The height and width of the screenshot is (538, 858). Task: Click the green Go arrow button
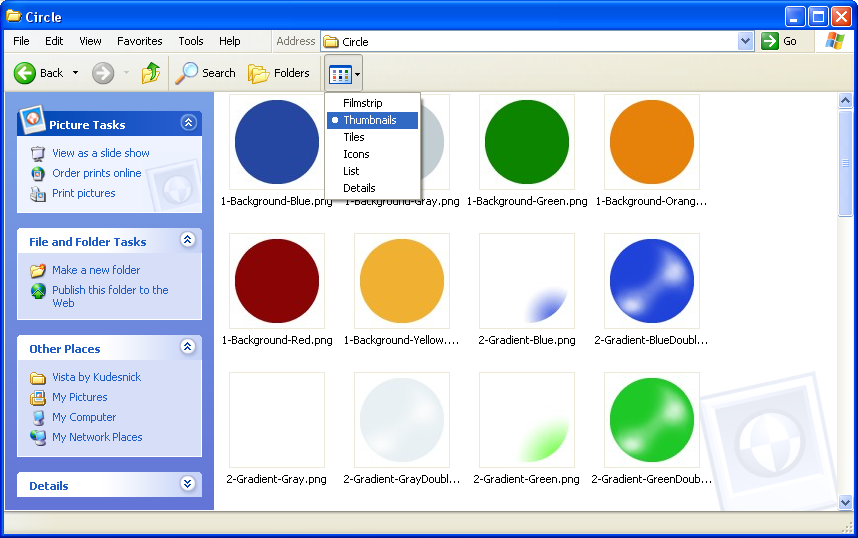point(770,41)
